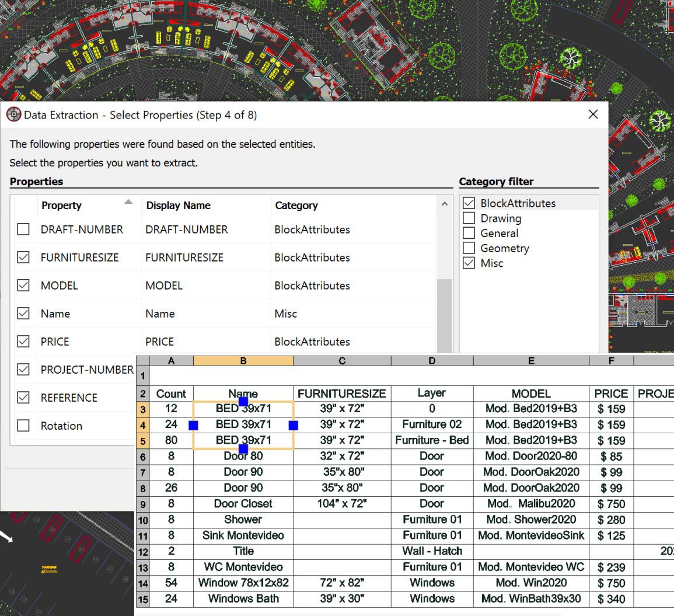Close the Data Extraction wizard
Screen dimensions: 674x616
[593, 114]
